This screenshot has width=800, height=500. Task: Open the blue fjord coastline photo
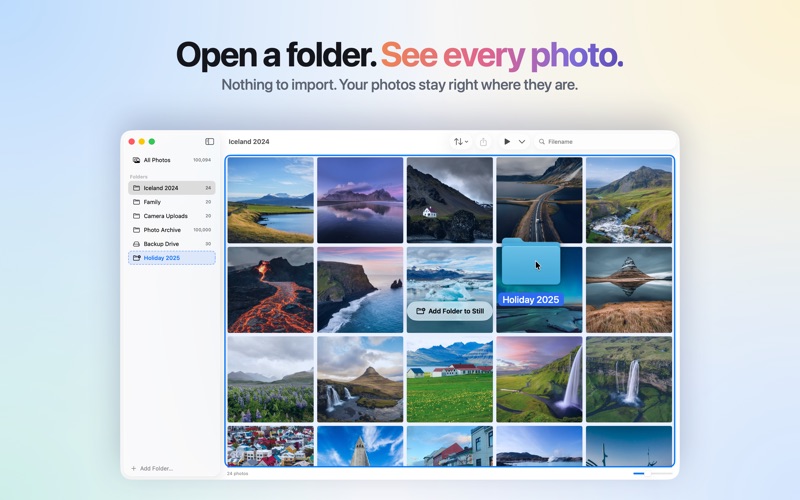[270, 200]
